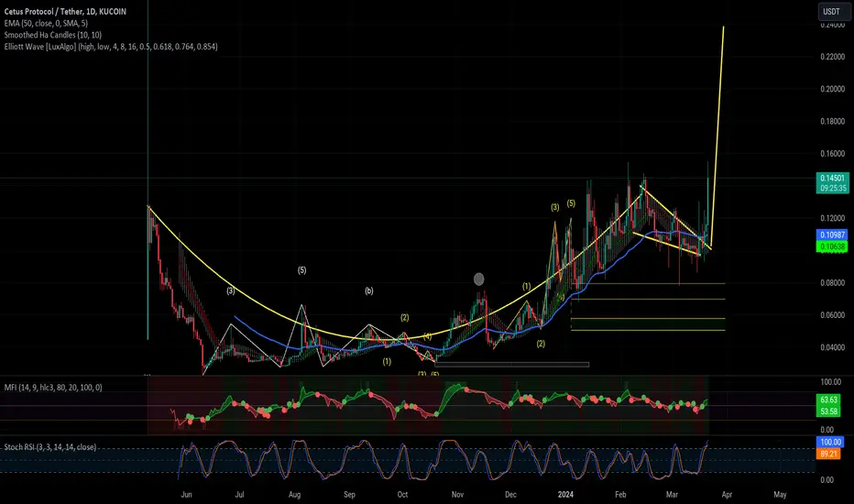Click the MFI value label 53.58
Image resolution: width=854 pixels, height=504 pixels.
[x=828, y=412]
